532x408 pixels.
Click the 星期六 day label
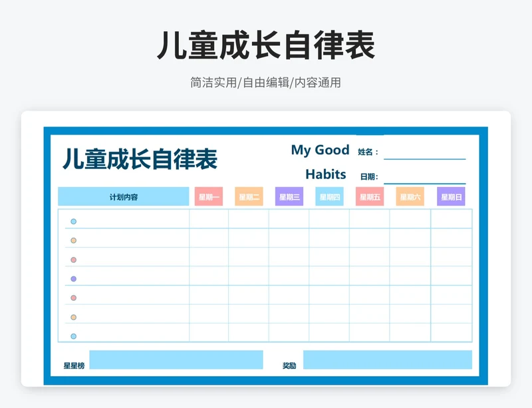(410, 197)
